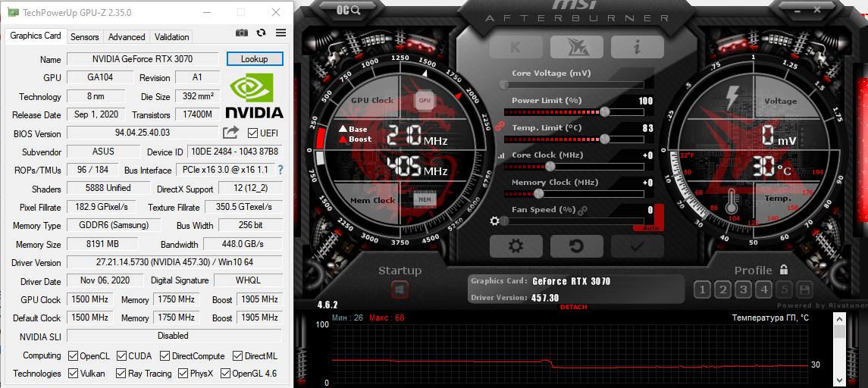
Task: Open Afterburner settings gear
Action: click(515, 246)
